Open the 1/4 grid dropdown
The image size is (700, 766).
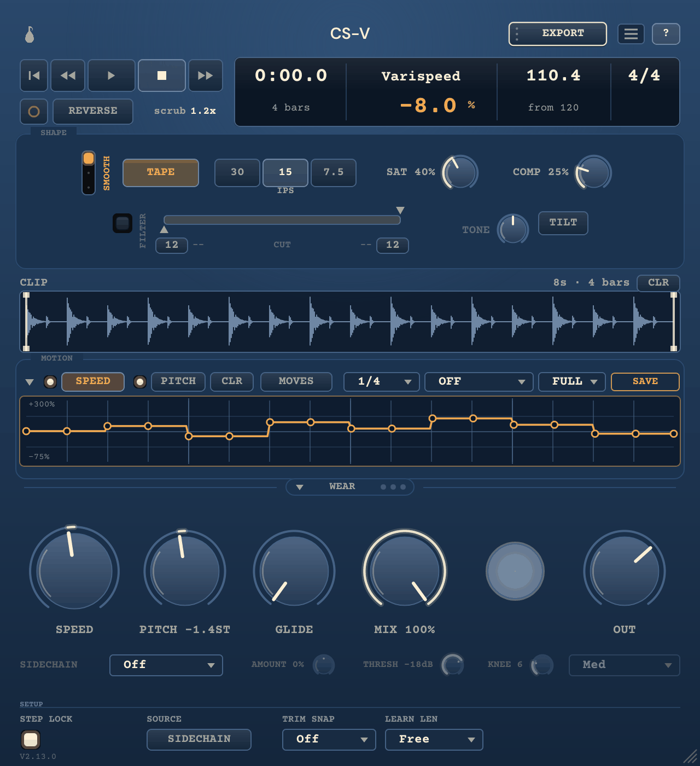382,382
